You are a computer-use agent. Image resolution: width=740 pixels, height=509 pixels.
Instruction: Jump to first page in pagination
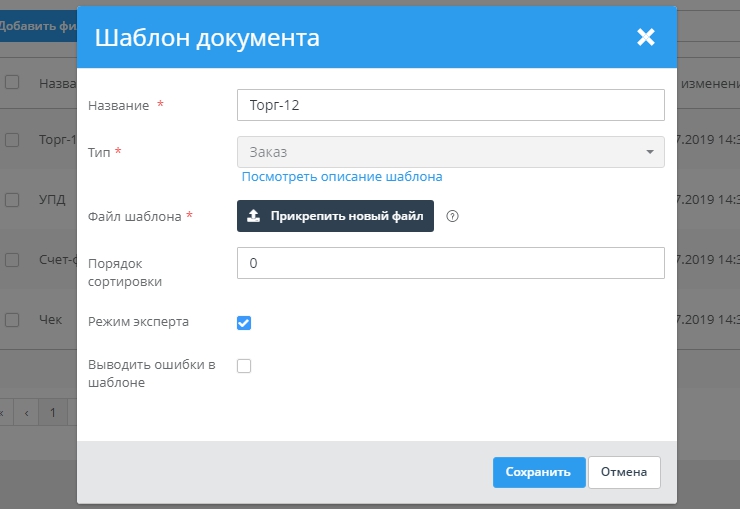[x=3, y=411]
